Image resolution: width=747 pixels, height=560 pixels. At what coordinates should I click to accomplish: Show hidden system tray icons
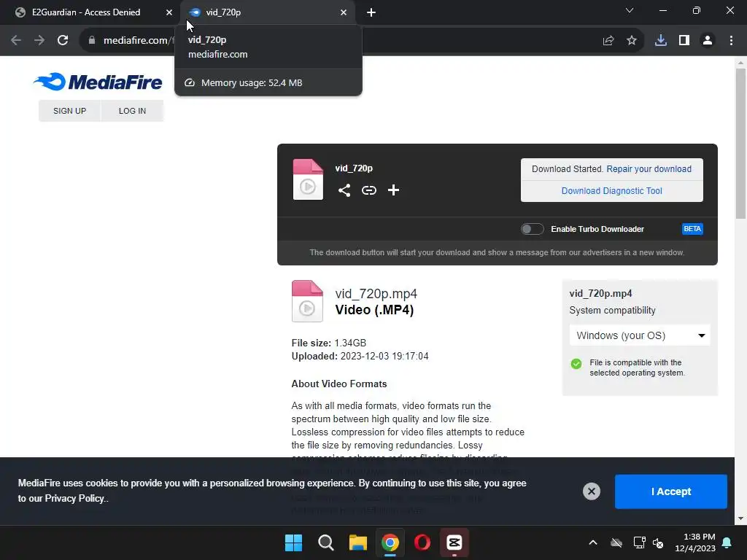[x=593, y=542]
